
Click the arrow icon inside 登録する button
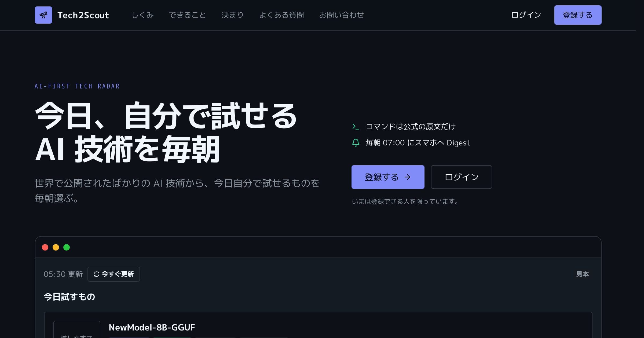407,177
